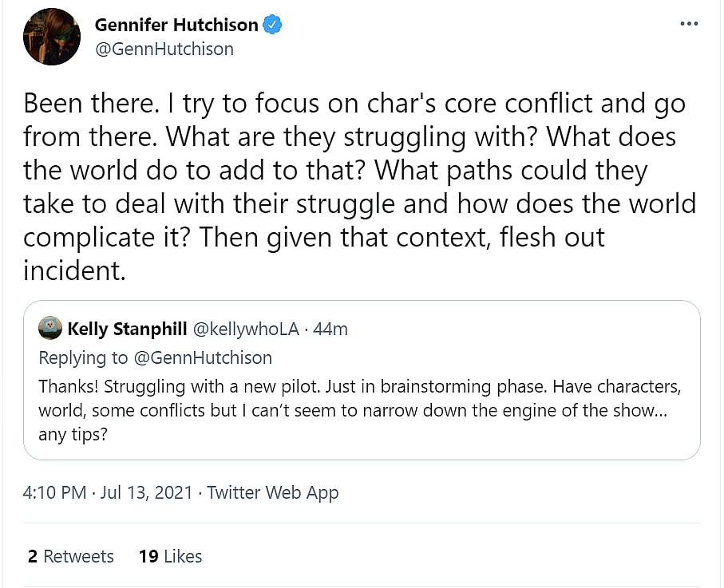This screenshot has height=588, width=724.
Task: Open the Twitter Web App source link
Action: pos(273,492)
